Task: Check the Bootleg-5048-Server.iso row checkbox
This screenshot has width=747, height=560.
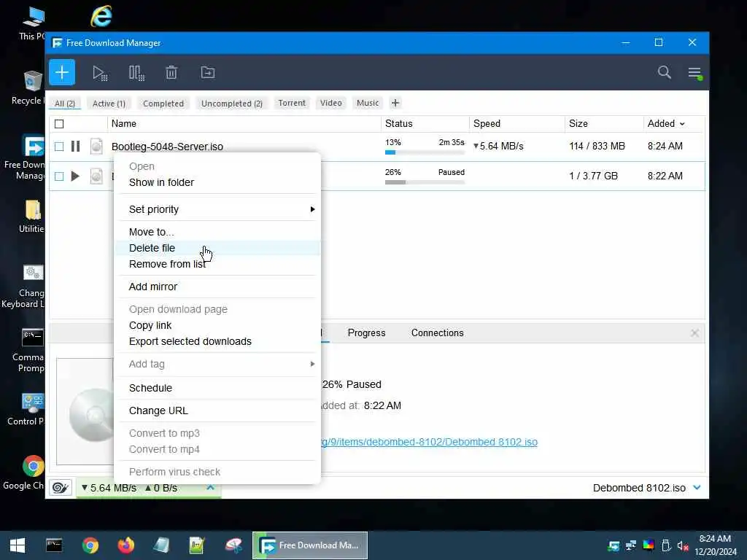Action: click(59, 147)
